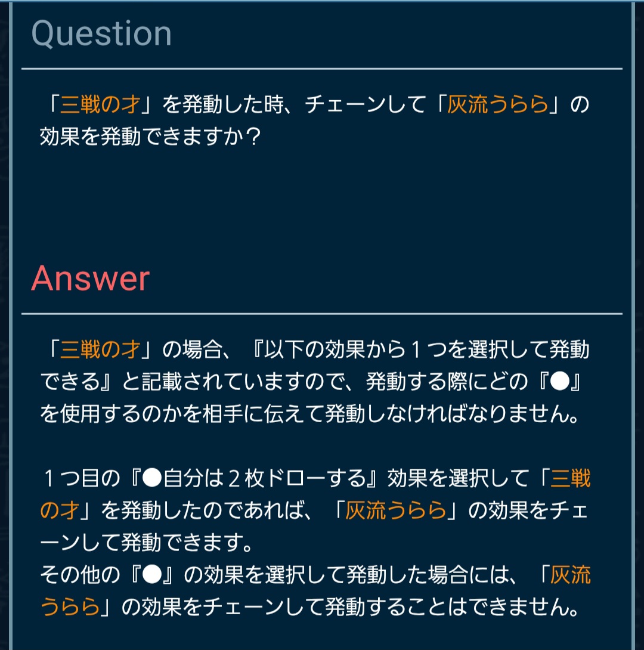This screenshot has width=644, height=650.
Task: Click the divider line under Question heading
Action: [x=322, y=69]
